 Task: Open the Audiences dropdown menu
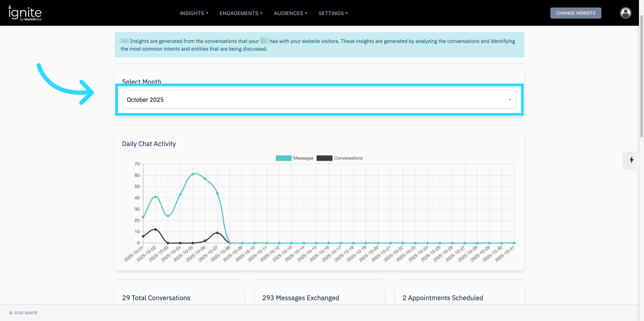point(290,13)
